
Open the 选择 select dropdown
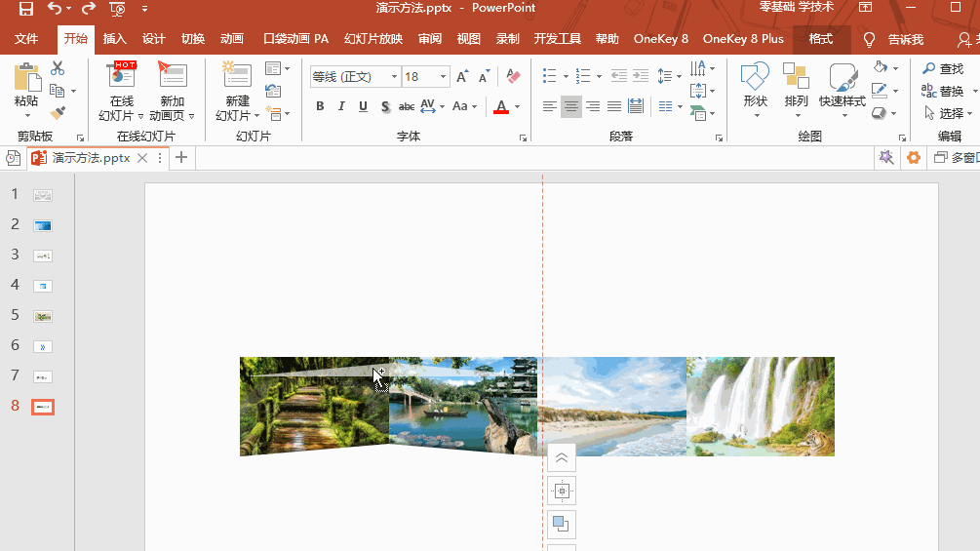[x=948, y=113]
